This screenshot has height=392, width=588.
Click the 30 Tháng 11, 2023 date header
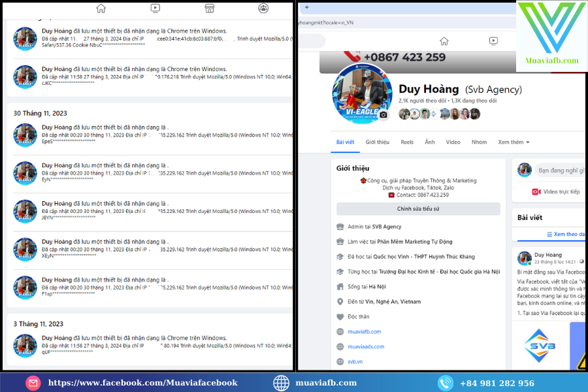point(40,113)
